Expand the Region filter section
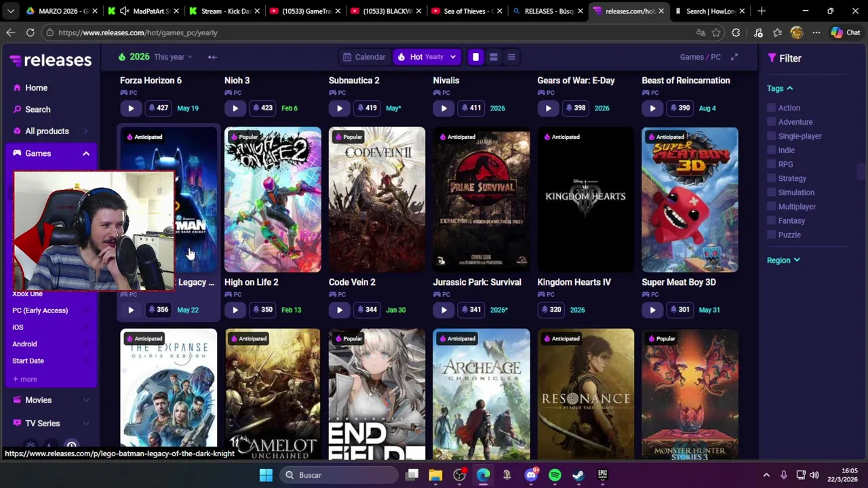The width and height of the screenshot is (868, 488). point(783,260)
